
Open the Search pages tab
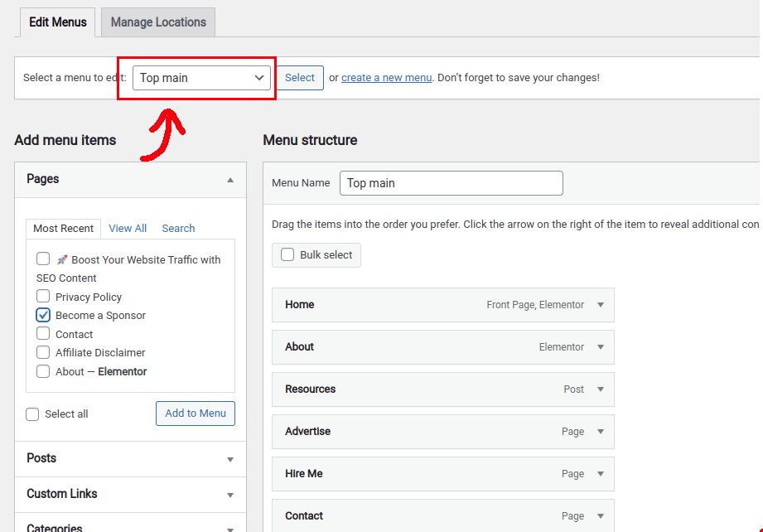click(x=179, y=228)
